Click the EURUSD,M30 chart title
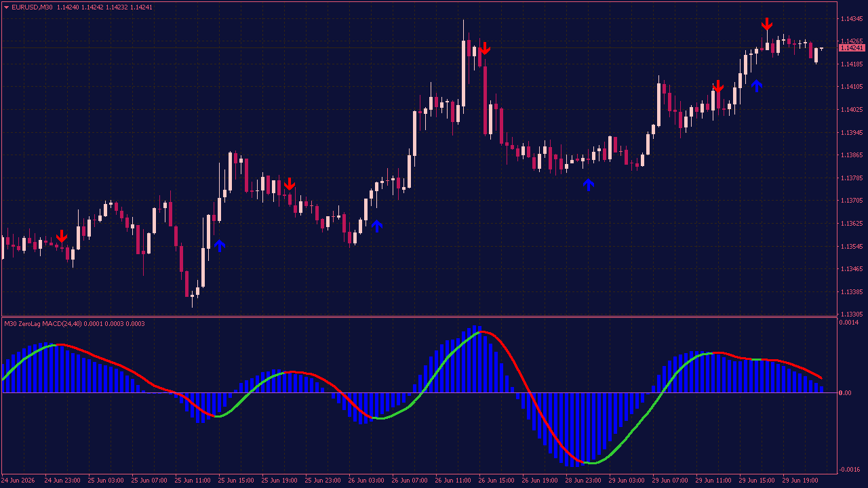The width and height of the screenshot is (868, 488). pos(32,7)
